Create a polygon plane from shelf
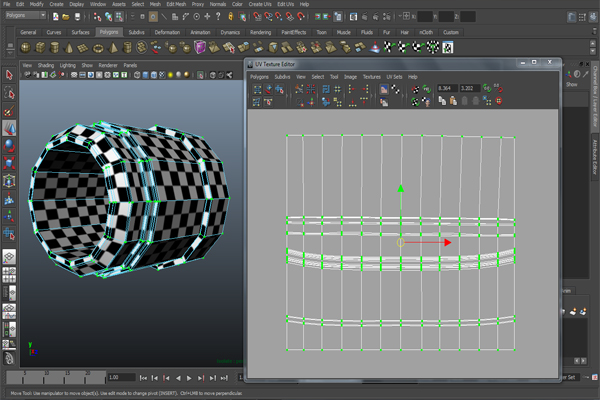Image resolution: width=600 pixels, height=400 pixels. click(x=83, y=48)
